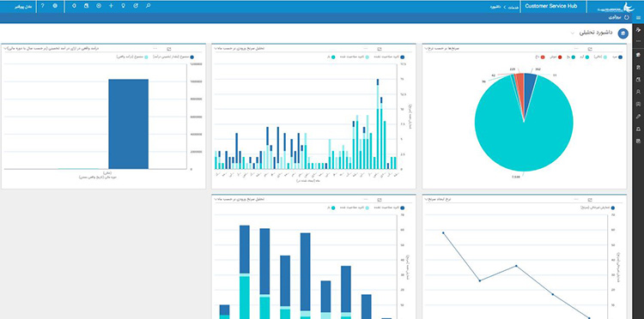Open lower stacked bar chart ellipsis menu
The width and height of the screenshot is (644, 319).
366,199
